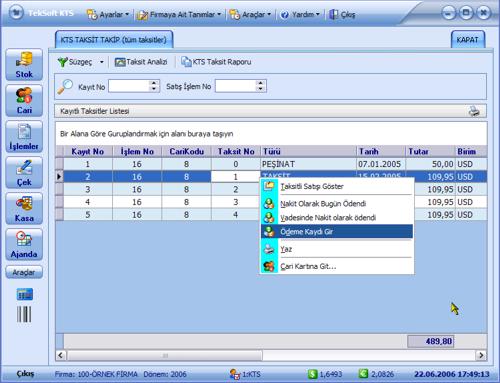Sort by the Tutar column header
The width and height of the screenshot is (500, 383).
tap(430, 151)
